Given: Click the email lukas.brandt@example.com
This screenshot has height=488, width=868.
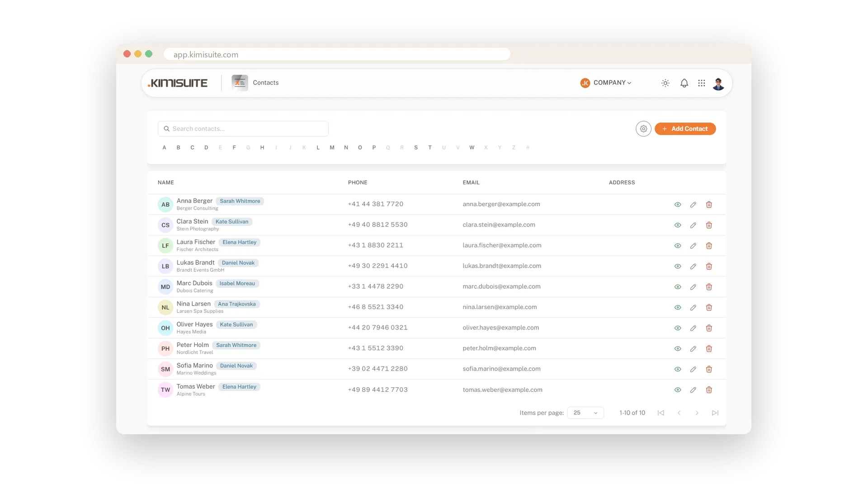Looking at the screenshot, I should coord(502,266).
